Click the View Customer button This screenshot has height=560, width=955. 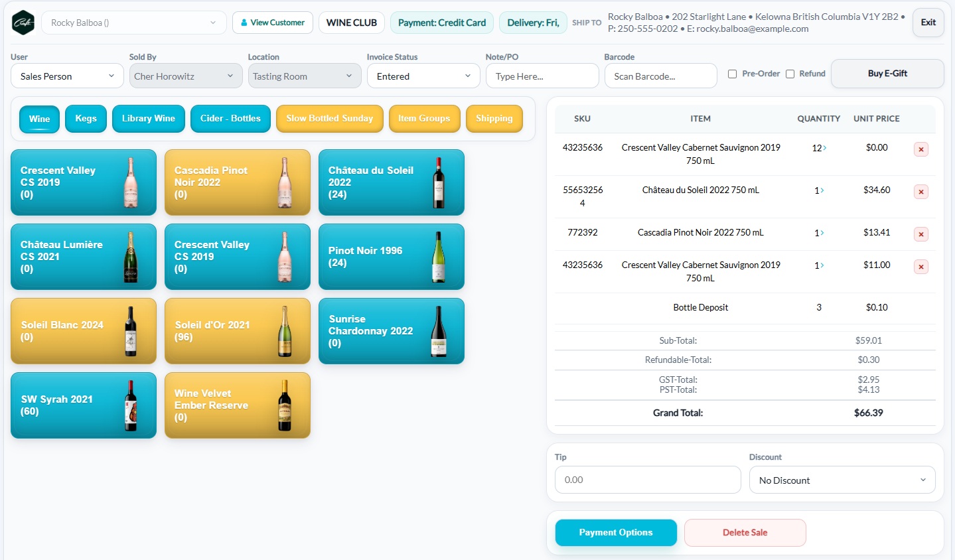tap(273, 23)
